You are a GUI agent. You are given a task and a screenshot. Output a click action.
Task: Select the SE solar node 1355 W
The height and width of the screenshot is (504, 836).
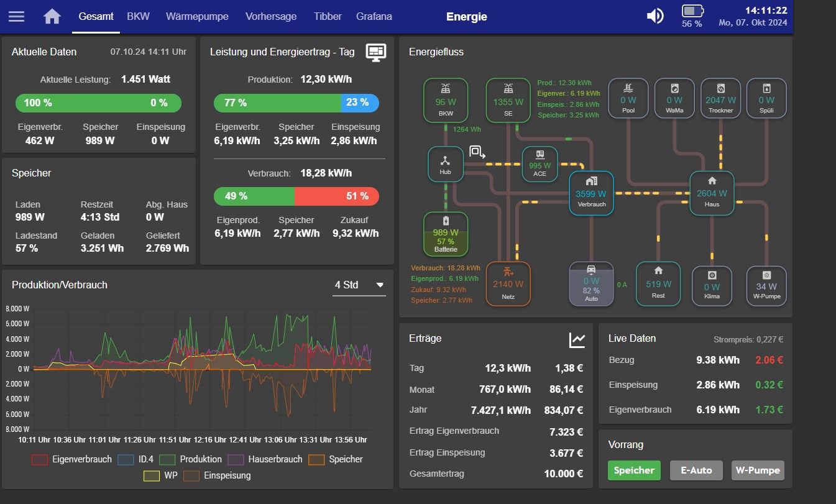[508, 100]
